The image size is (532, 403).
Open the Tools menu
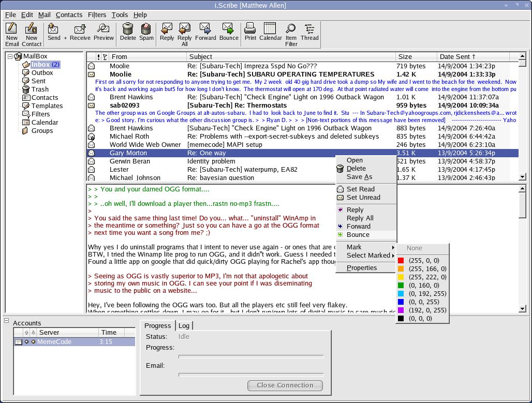coord(120,14)
